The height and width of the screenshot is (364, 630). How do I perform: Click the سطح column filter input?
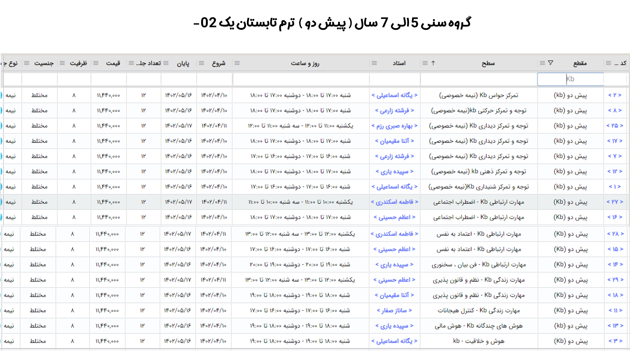click(478, 79)
